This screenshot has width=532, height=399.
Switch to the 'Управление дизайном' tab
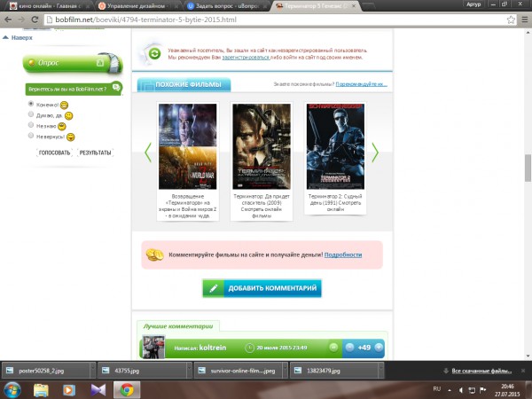pos(137,6)
